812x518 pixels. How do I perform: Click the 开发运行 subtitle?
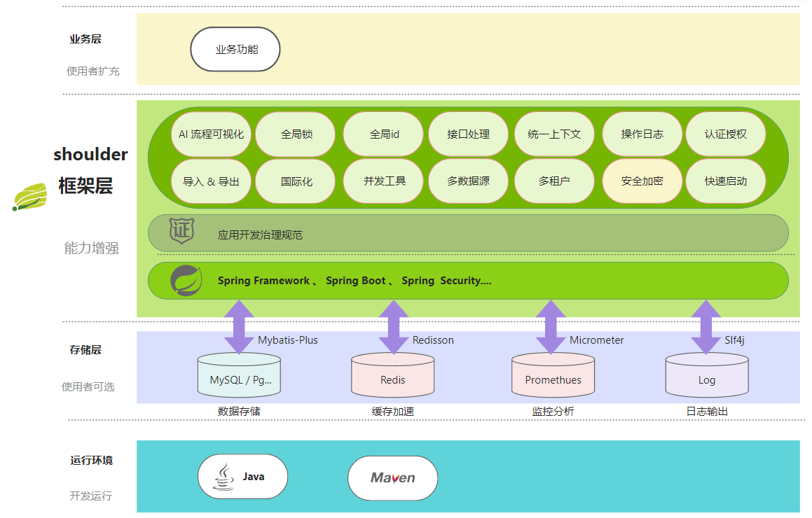coord(90,496)
